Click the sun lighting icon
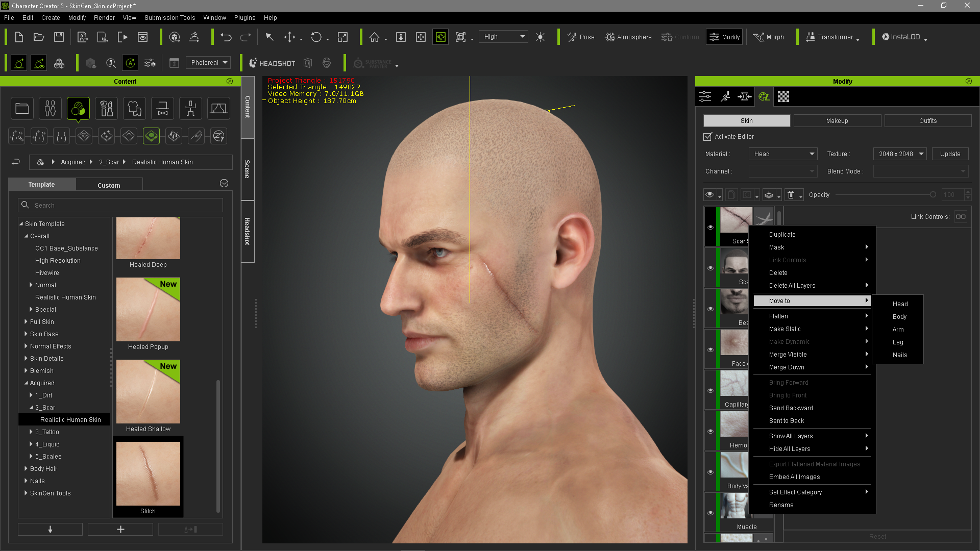 coord(540,37)
